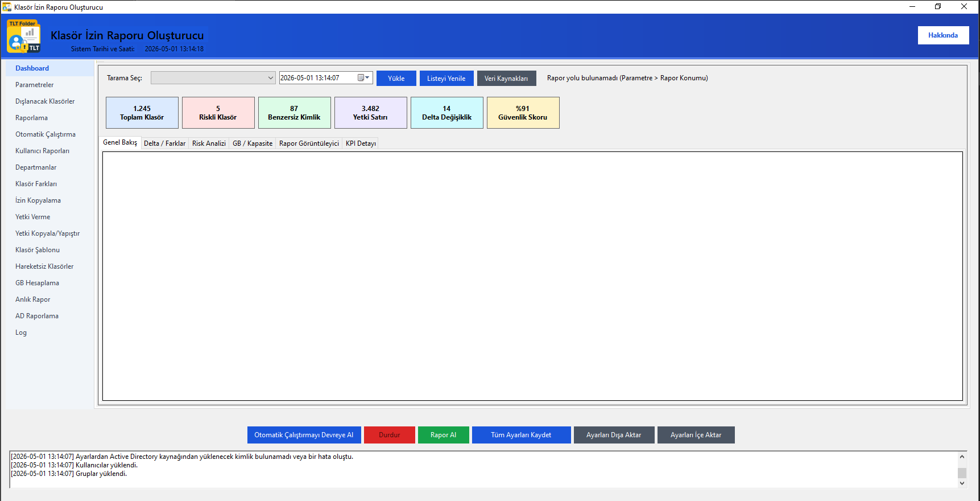This screenshot has width=980, height=501.
Task: Switch to Delta / Farklar tab
Action: click(164, 143)
